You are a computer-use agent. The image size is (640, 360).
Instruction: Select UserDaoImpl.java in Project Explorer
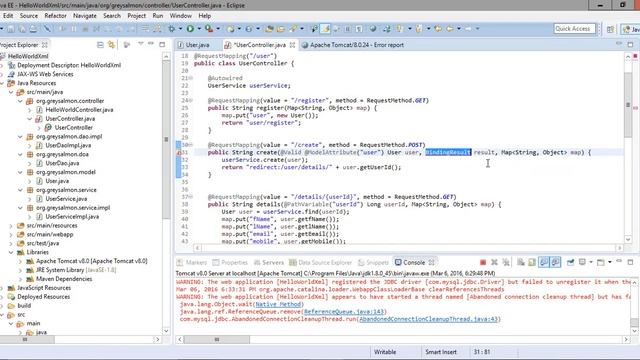[68, 145]
